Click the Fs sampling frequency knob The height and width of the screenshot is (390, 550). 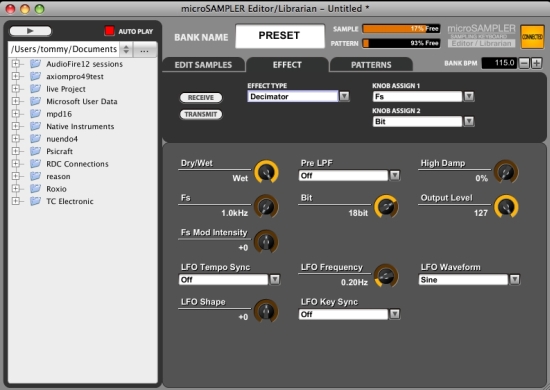[266, 207]
